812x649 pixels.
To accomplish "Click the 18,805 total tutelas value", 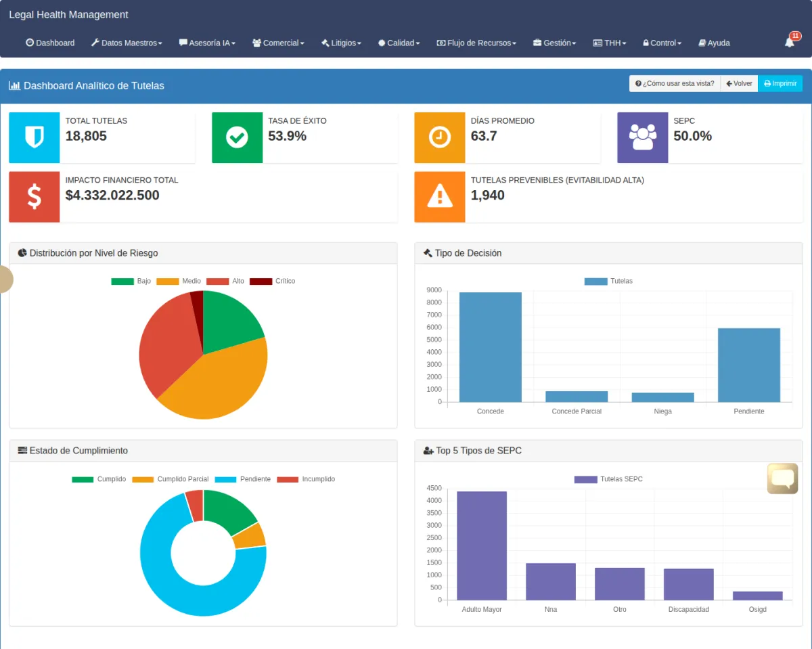I will 86,136.
